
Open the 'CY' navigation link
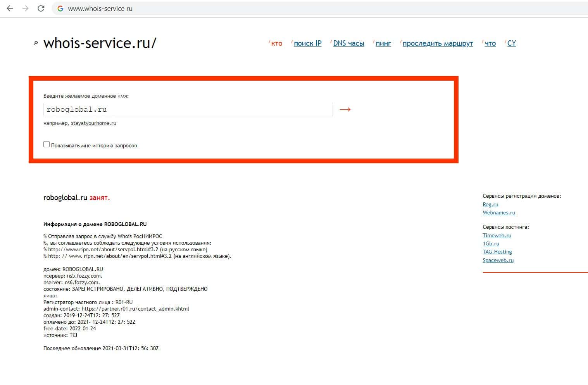point(511,43)
